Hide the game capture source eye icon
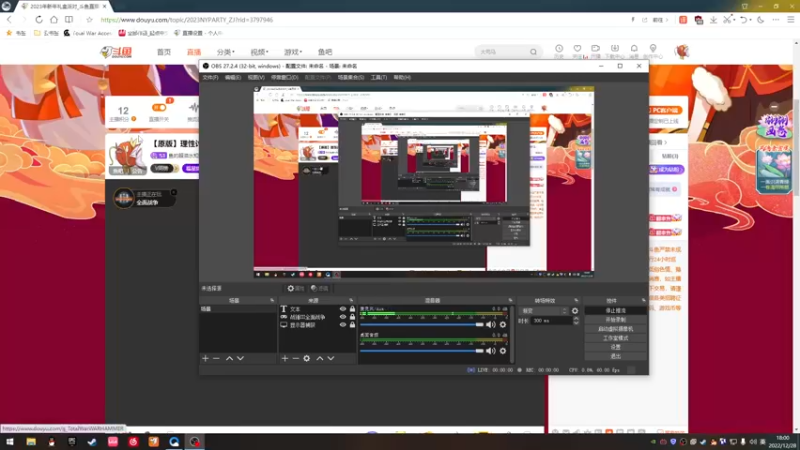 pos(343,317)
